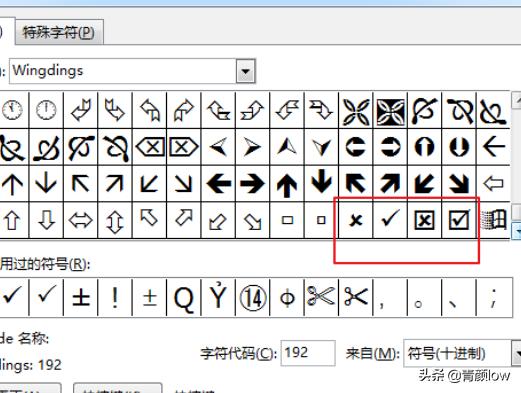Pick the small hollow rectangle symbol
Image resolution: width=521 pixels, height=393 pixels.
tap(287, 220)
